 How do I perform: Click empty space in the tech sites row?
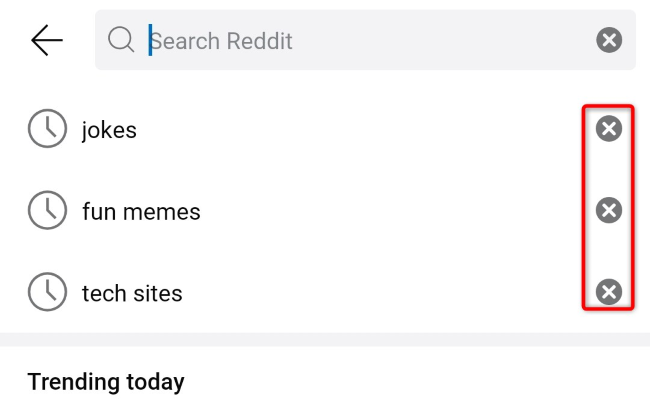coord(380,293)
